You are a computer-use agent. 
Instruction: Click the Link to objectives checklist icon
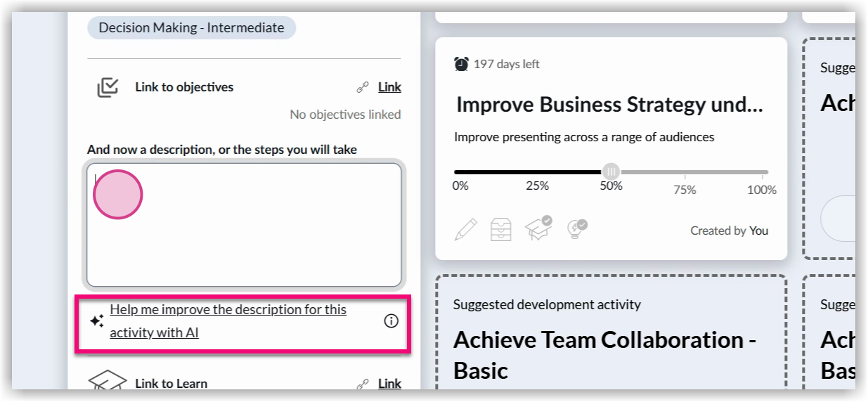click(108, 88)
